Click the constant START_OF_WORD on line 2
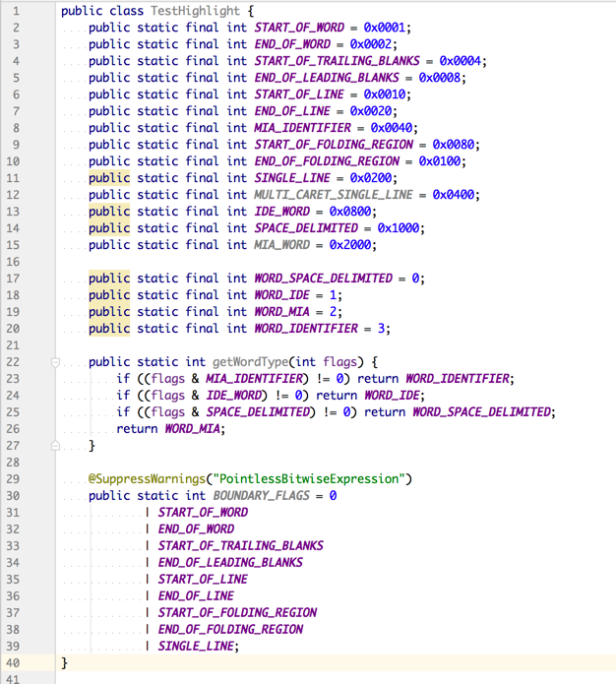616x684 pixels. coord(300,28)
